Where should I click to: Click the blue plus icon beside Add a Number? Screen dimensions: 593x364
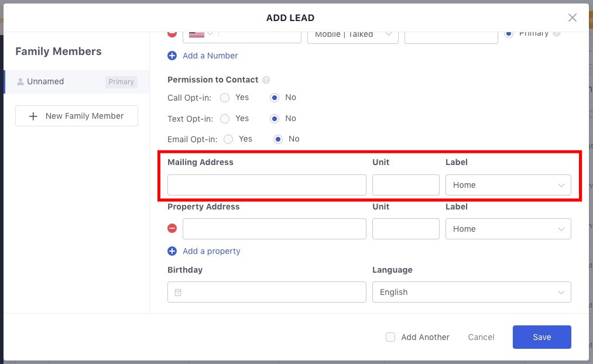pos(172,56)
